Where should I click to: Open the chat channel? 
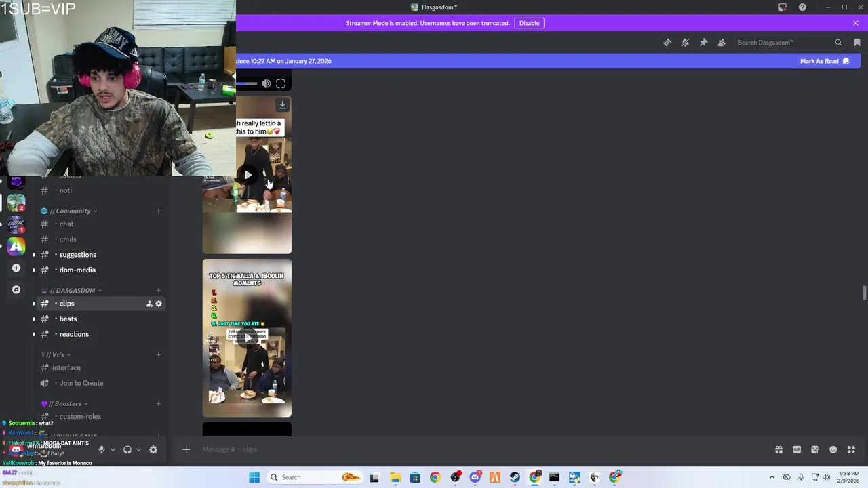click(x=102, y=224)
